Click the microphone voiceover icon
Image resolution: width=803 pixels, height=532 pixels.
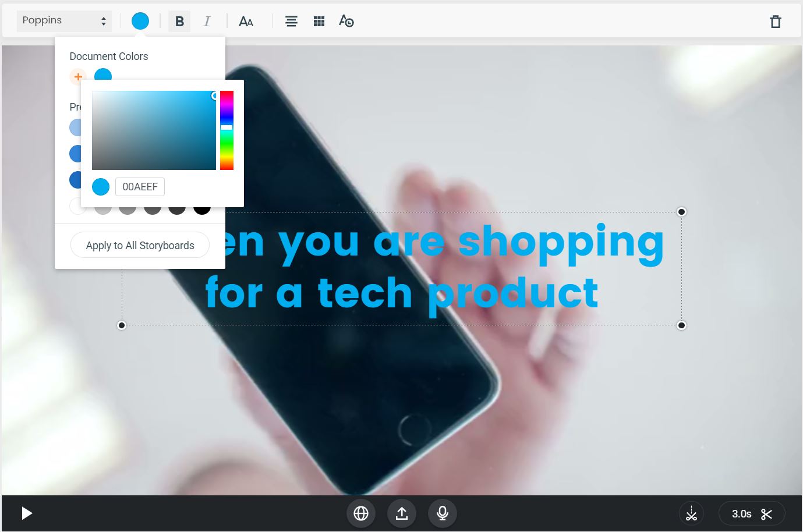pos(443,513)
